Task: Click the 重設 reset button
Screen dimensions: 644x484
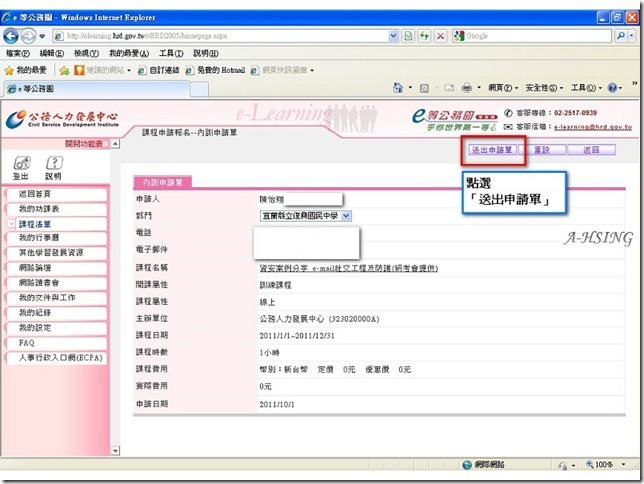Action: point(541,150)
